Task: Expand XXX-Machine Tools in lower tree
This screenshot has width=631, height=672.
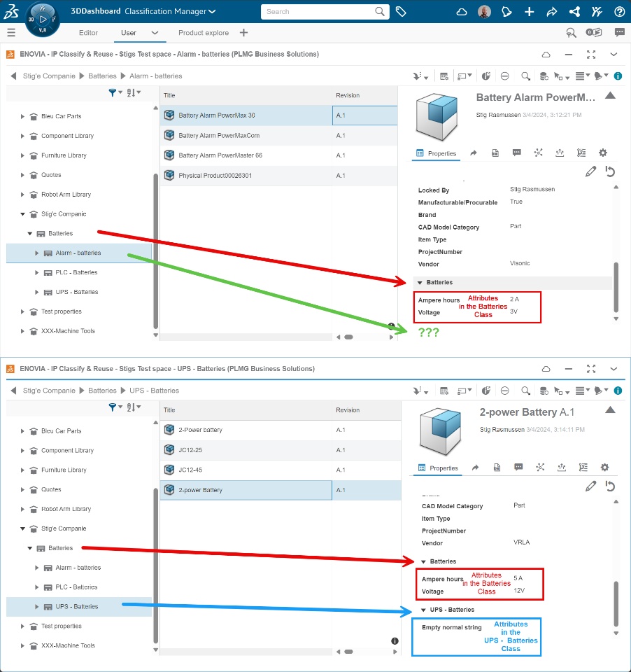Action: click(22, 645)
